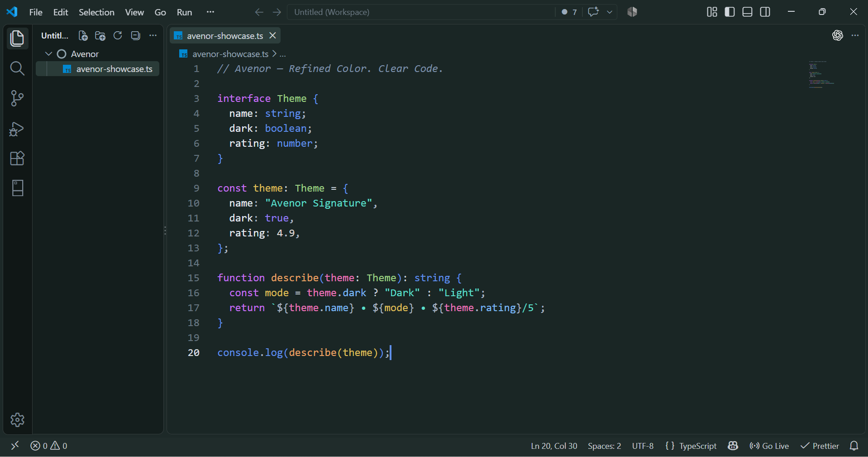Click the "function" keyword on line 15

[241, 278]
